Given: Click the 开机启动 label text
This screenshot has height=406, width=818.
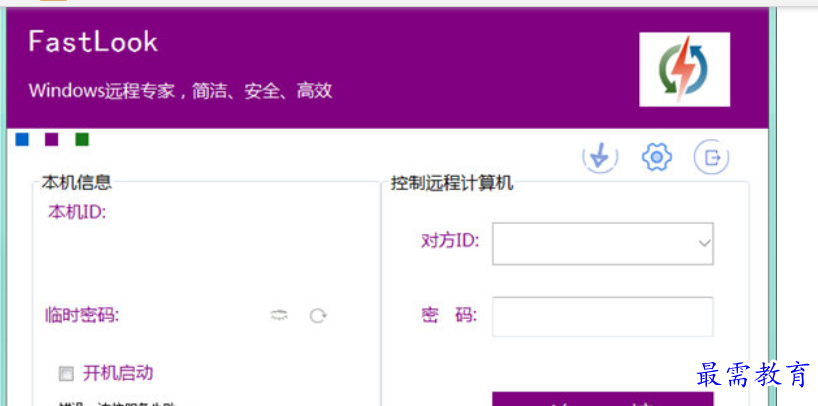Looking at the screenshot, I should pos(118,373).
